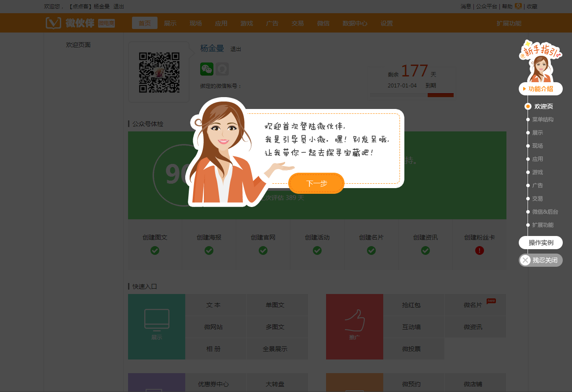The image size is (572, 392).
Task: Click green checkmark under 创建官网
Action: [263, 250]
